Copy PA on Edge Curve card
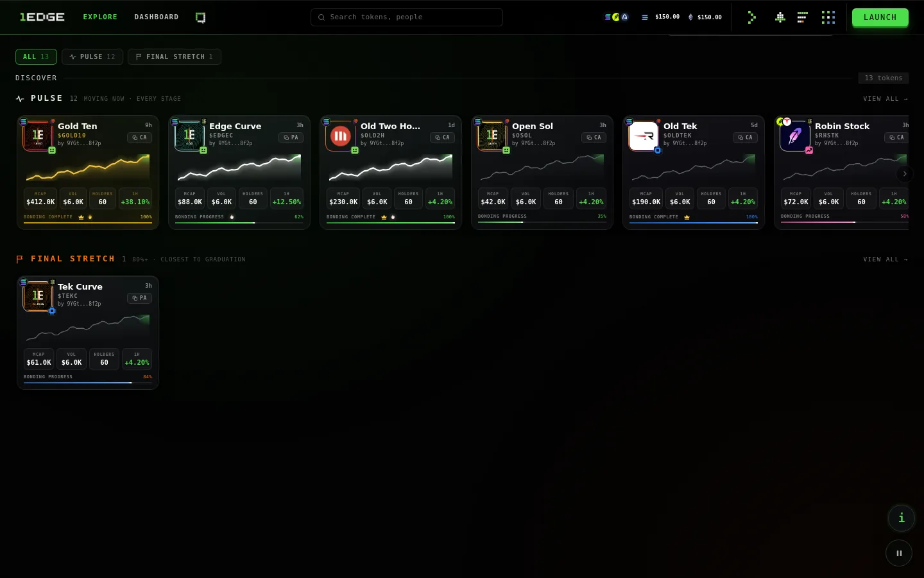This screenshot has width=924, height=578. (x=291, y=137)
